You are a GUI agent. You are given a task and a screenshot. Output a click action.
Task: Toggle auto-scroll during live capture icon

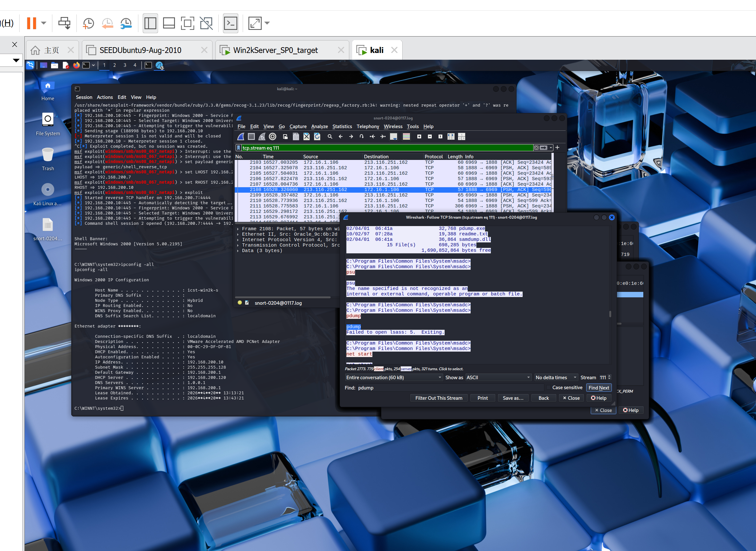pyautogui.click(x=393, y=136)
